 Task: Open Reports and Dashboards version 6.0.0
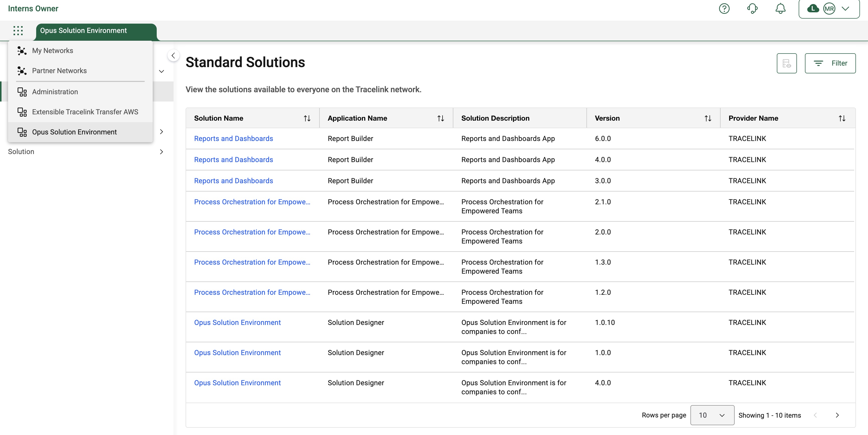click(234, 139)
